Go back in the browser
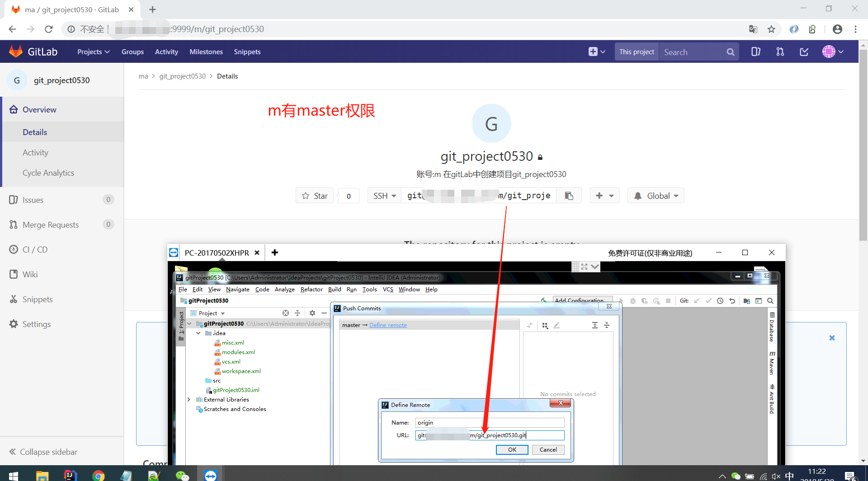The height and width of the screenshot is (481, 868). click(12, 29)
